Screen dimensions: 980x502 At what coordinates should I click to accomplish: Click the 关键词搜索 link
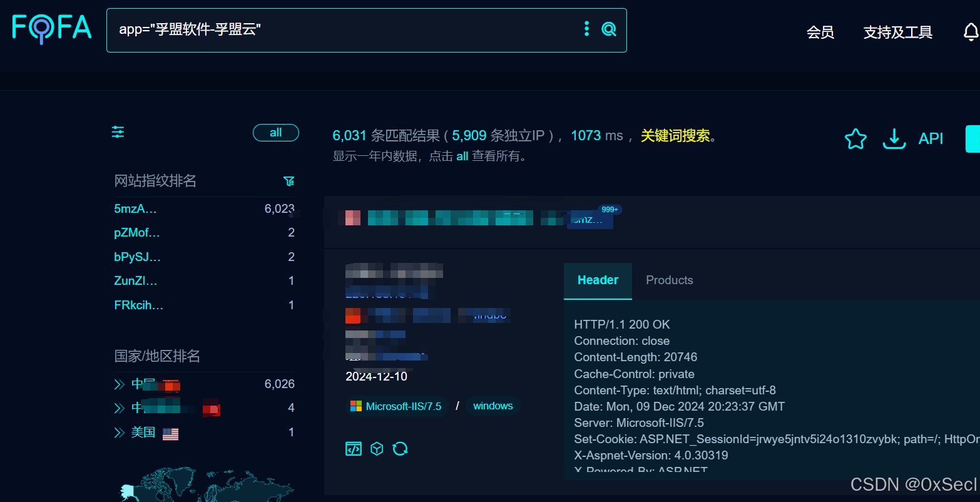click(x=676, y=135)
